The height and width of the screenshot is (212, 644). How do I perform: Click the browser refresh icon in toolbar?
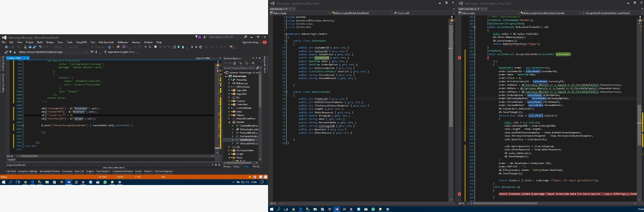coord(109,47)
